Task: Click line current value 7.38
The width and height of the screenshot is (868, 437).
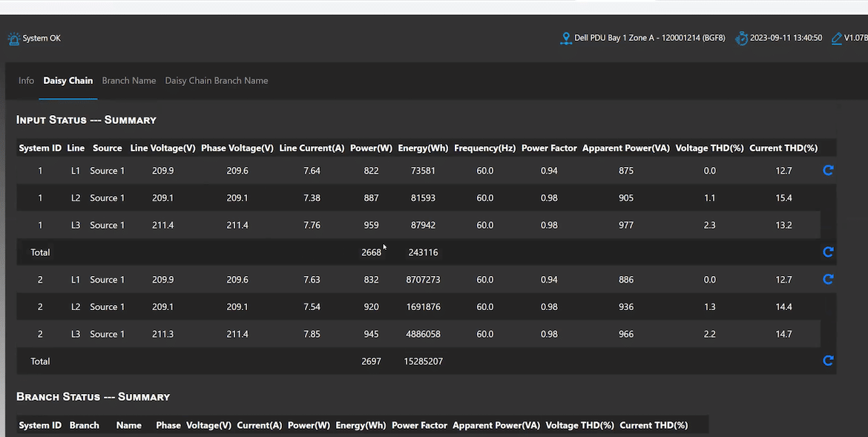Action: click(x=312, y=198)
